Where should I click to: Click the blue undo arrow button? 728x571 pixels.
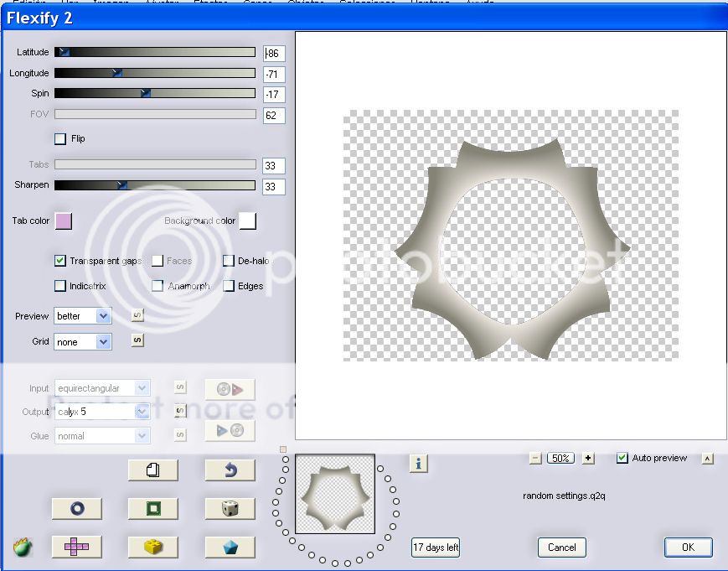tap(230, 470)
